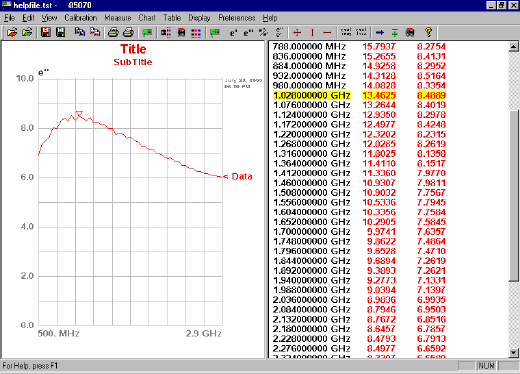Screen dimensions: 520x374
Task: Click the first printer icon
Action: (113, 32)
